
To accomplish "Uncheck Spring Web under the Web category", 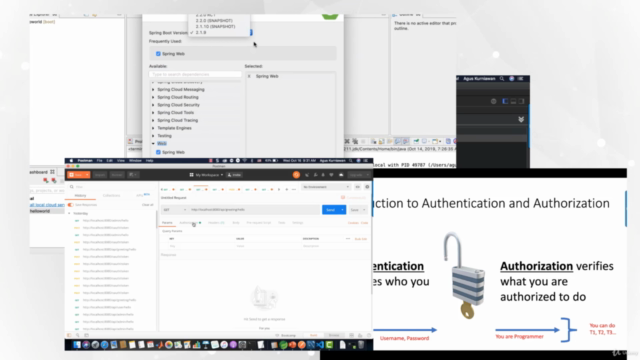I will 158,152.
